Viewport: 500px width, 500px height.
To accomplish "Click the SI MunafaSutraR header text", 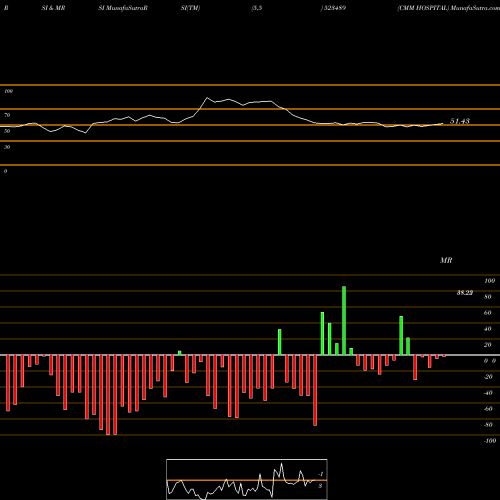I will 123,8.
